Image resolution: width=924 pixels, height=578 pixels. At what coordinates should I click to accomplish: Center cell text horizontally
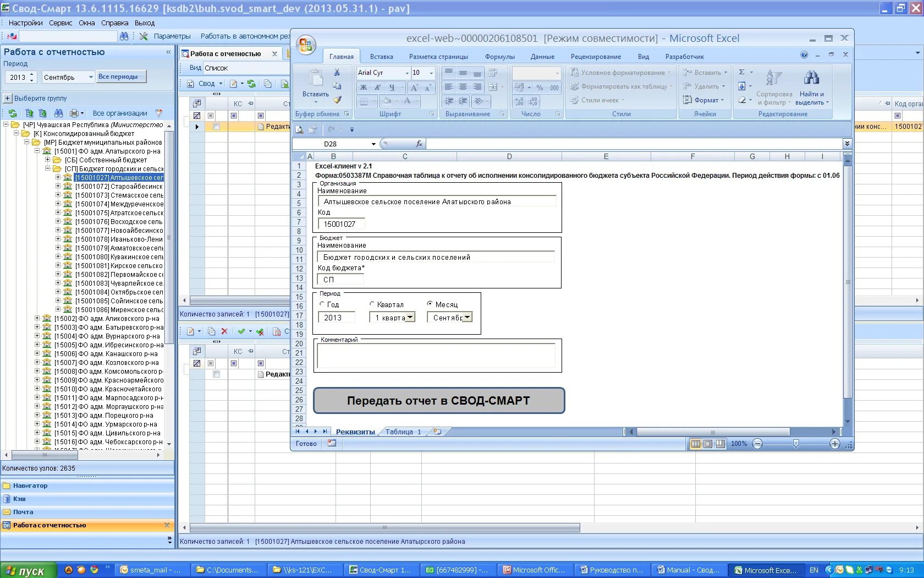tap(463, 87)
